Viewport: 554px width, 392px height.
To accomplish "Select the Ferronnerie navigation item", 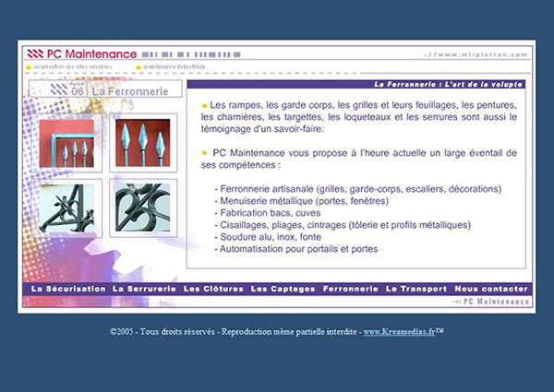I will point(351,289).
